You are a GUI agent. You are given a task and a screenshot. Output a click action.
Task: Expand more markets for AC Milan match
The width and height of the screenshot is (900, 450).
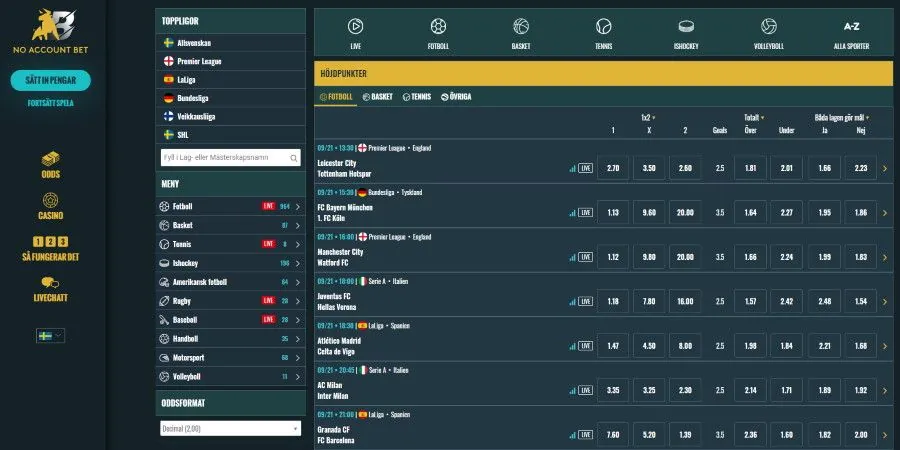885,391
